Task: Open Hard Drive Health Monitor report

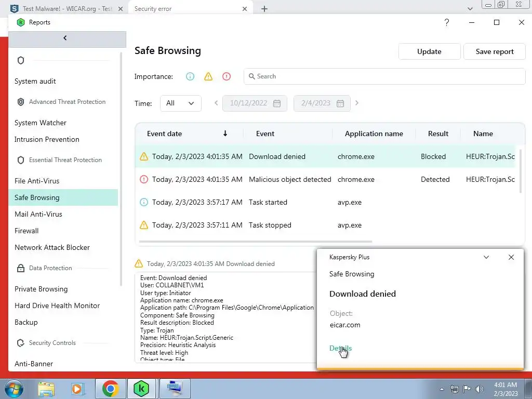Action: pos(57,305)
